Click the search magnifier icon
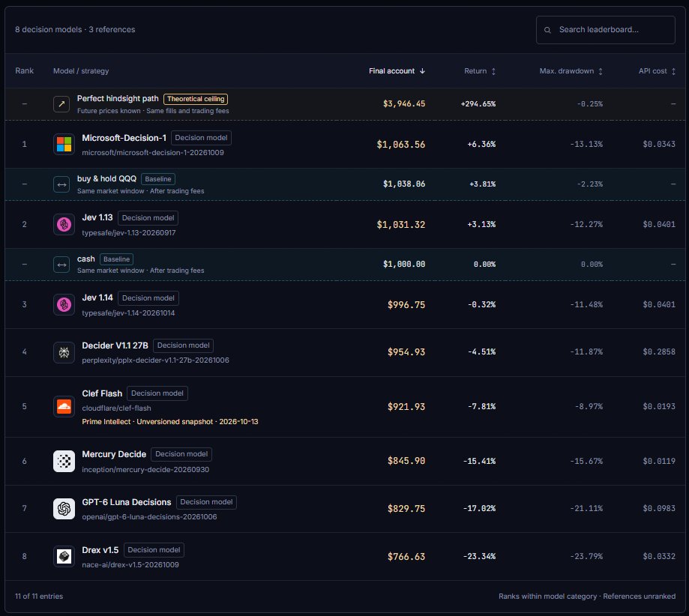 click(547, 30)
